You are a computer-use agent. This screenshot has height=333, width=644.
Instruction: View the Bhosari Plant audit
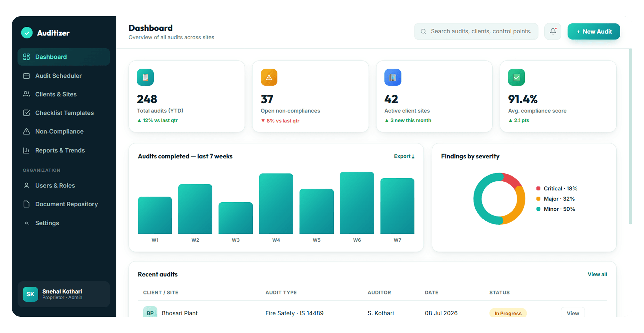[573, 312]
